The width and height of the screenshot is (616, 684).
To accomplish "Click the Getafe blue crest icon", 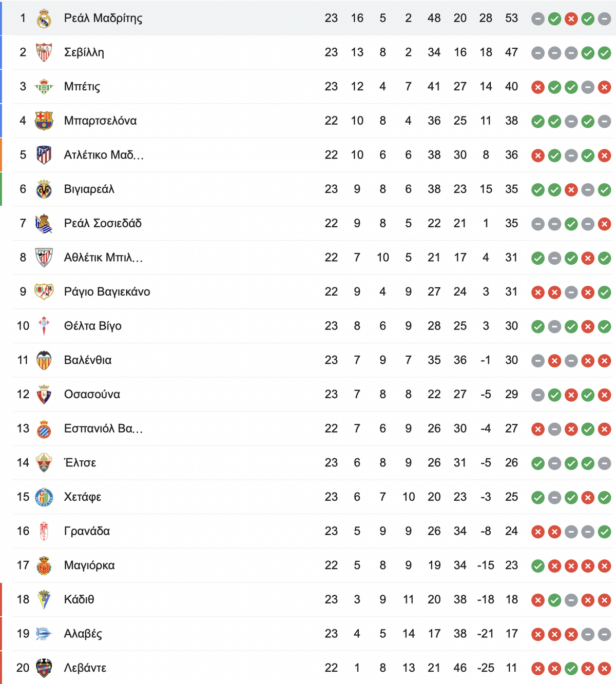I will coord(44,497).
